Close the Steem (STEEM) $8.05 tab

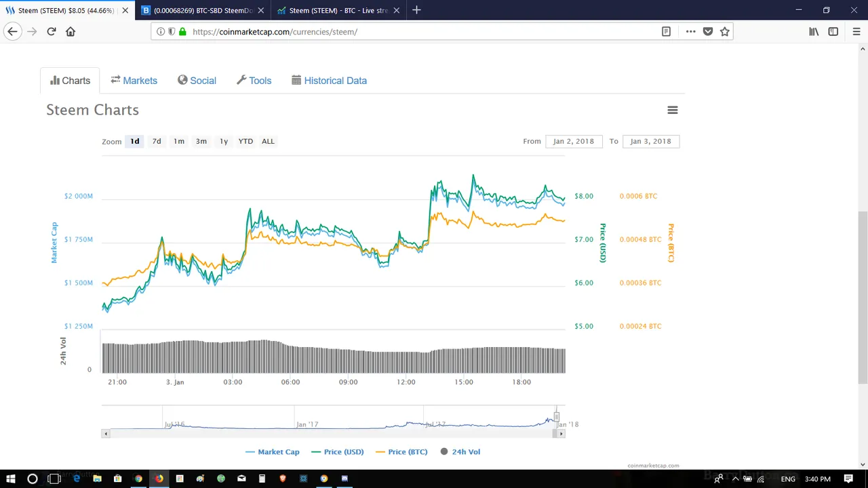tap(125, 10)
